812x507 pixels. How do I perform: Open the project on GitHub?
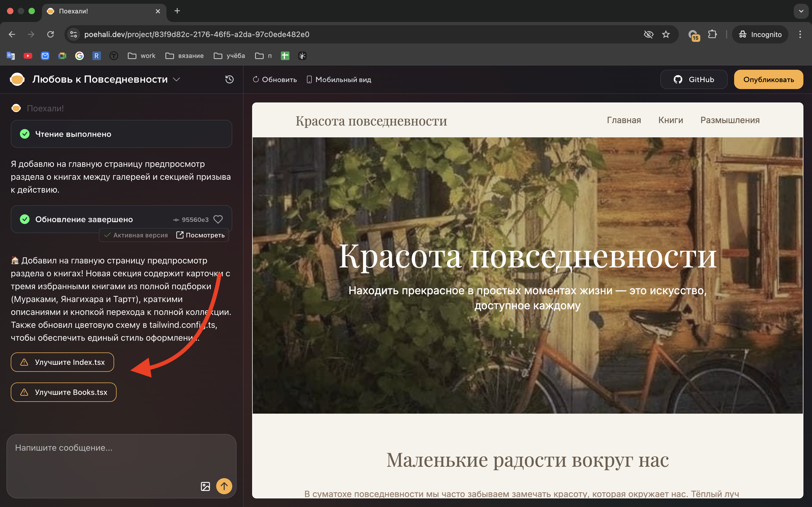tap(694, 79)
